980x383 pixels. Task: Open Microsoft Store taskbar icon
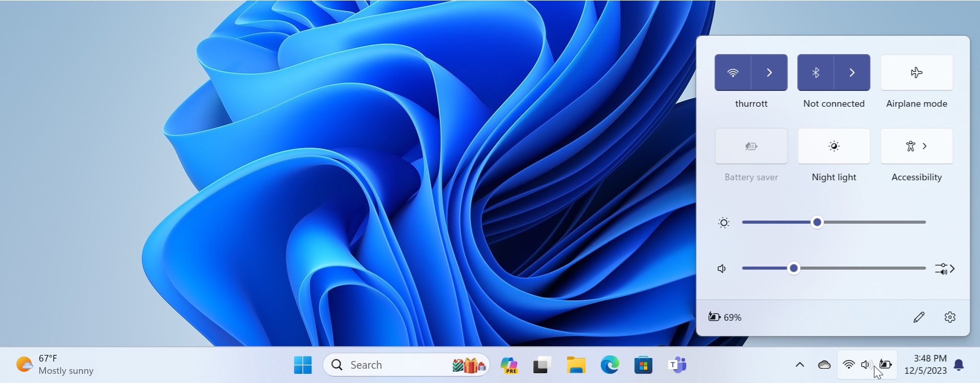(643, 365)
